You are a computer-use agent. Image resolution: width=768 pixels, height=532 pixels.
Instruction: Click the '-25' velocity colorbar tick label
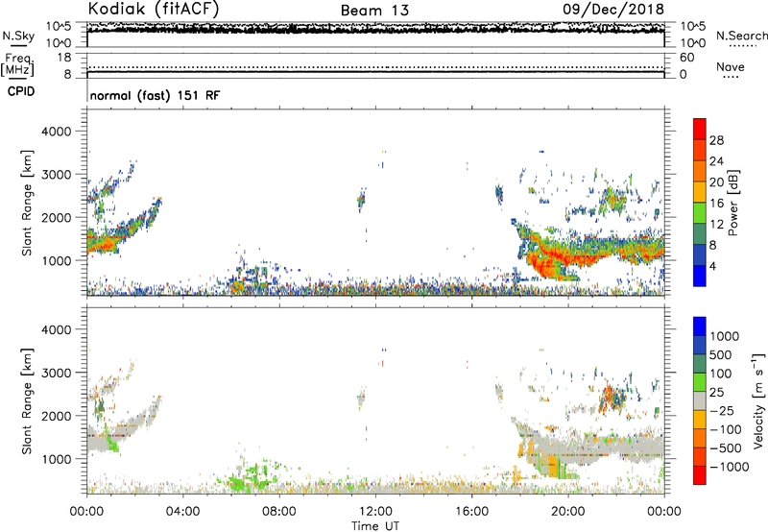(722, 410)
